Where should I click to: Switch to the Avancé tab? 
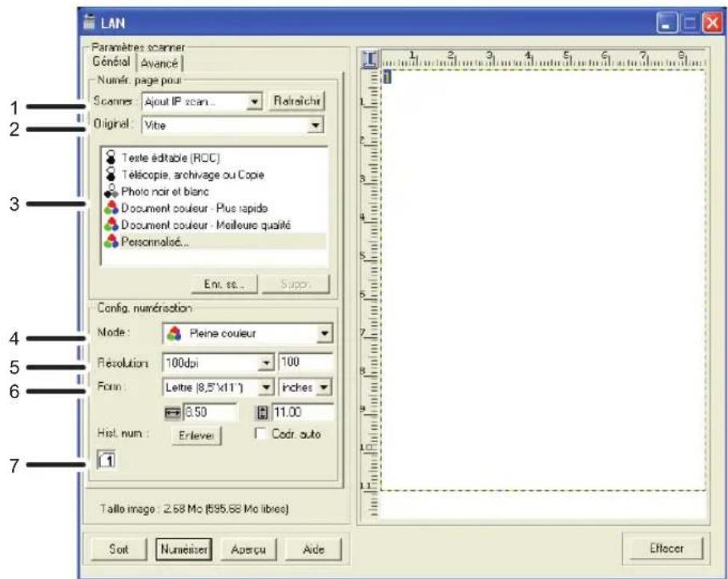tap(159, 62)
